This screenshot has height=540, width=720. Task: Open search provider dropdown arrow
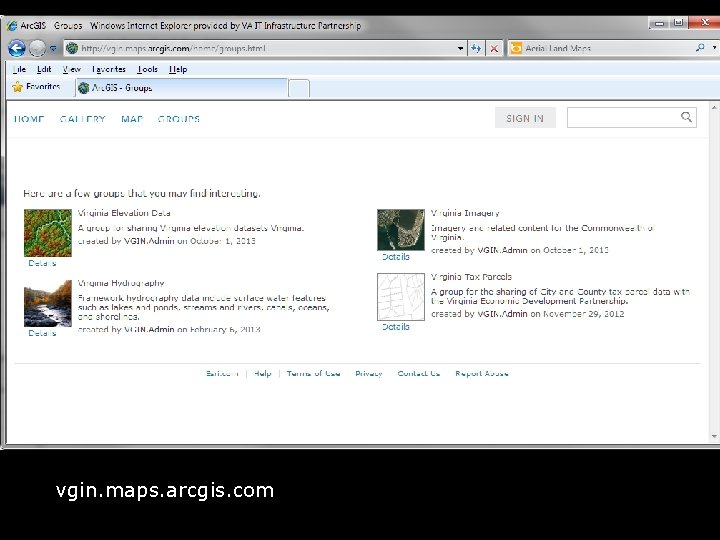click(714, 48)
